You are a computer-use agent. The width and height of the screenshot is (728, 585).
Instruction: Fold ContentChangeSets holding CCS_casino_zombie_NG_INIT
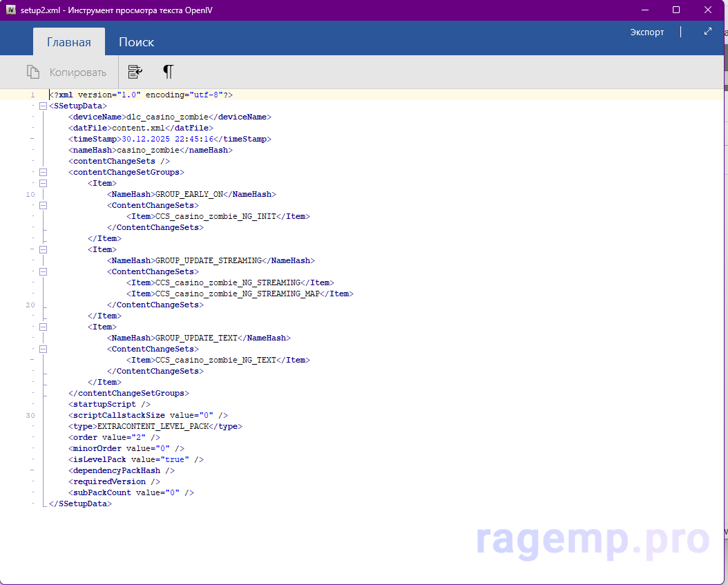(43, 205)
